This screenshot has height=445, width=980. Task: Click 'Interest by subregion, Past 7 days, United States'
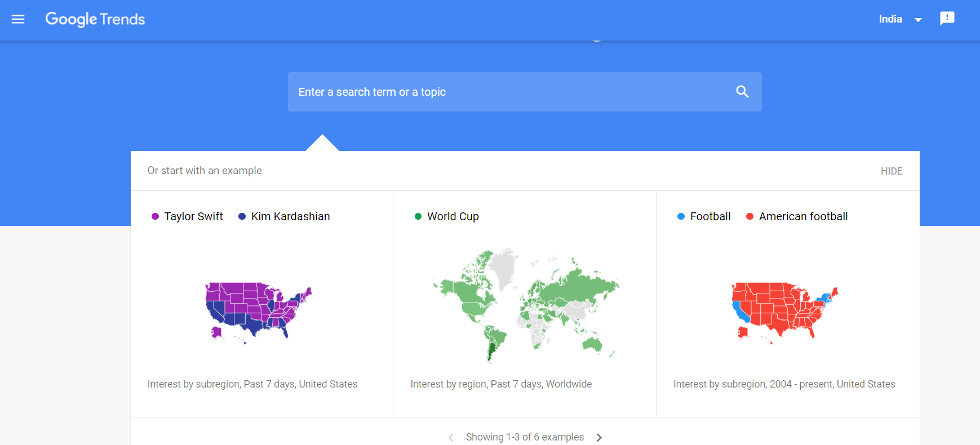252,384
